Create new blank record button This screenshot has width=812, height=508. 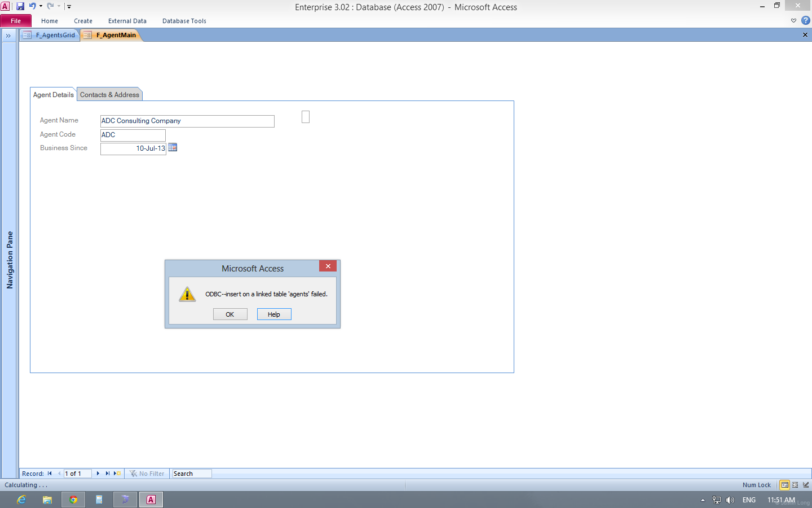pos(117,474)
